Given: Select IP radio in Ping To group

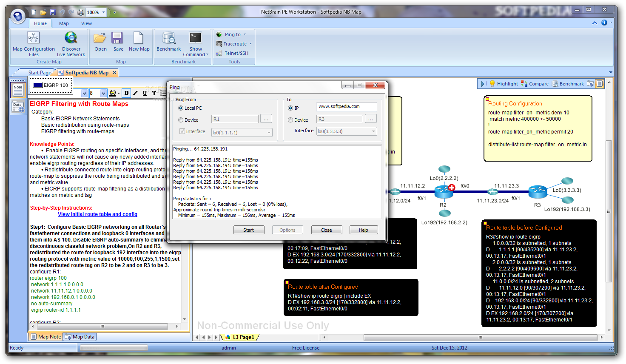Looking at the screenshot, I should tap(290, 108).
